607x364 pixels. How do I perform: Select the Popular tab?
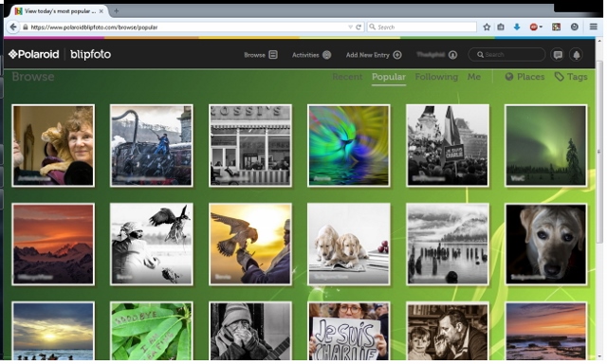click(x=389, y=77)
